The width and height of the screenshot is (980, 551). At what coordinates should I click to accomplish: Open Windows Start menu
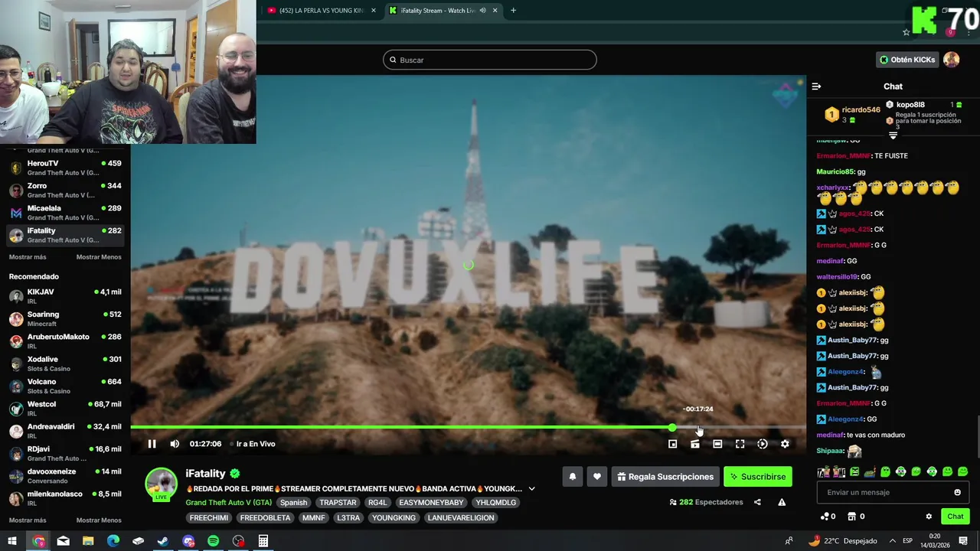point(12,541)
